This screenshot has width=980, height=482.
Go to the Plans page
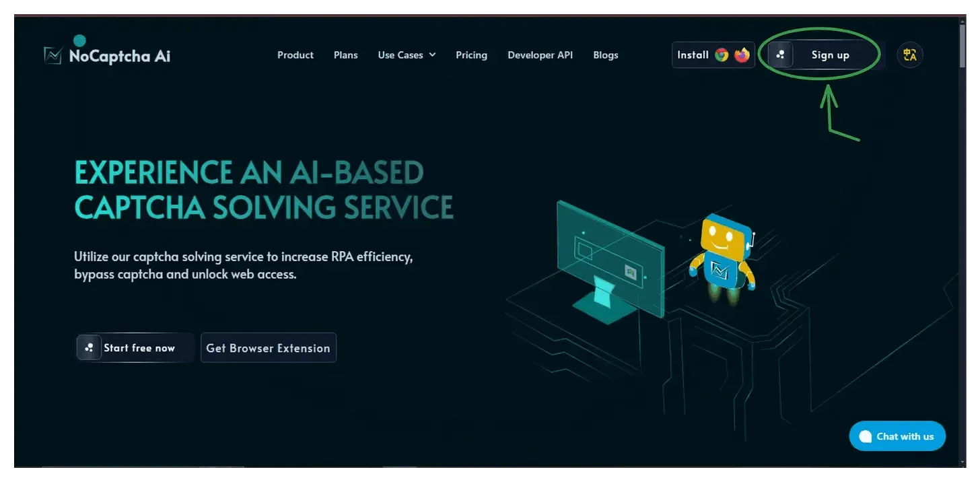346,55
